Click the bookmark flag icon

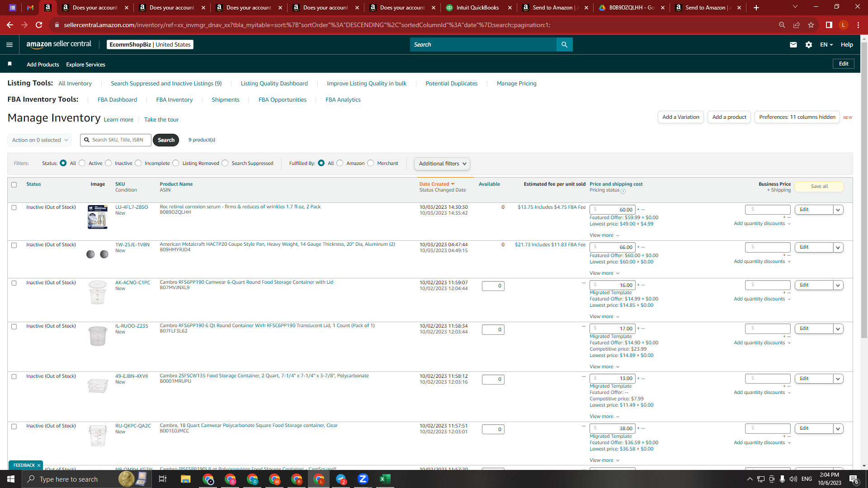point(9,64)
